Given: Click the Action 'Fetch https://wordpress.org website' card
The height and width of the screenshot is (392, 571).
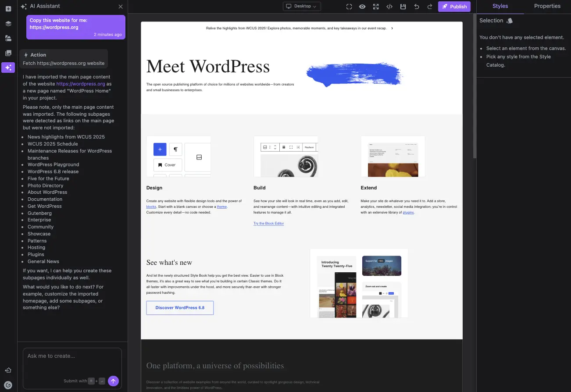Looking at the screenshot, I should coord(64,59).
